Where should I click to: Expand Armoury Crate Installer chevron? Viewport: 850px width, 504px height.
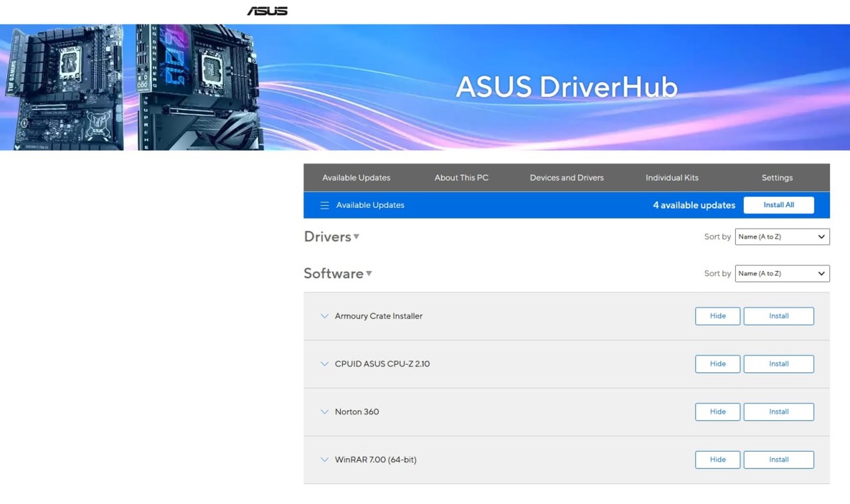(x=324, y=316)
